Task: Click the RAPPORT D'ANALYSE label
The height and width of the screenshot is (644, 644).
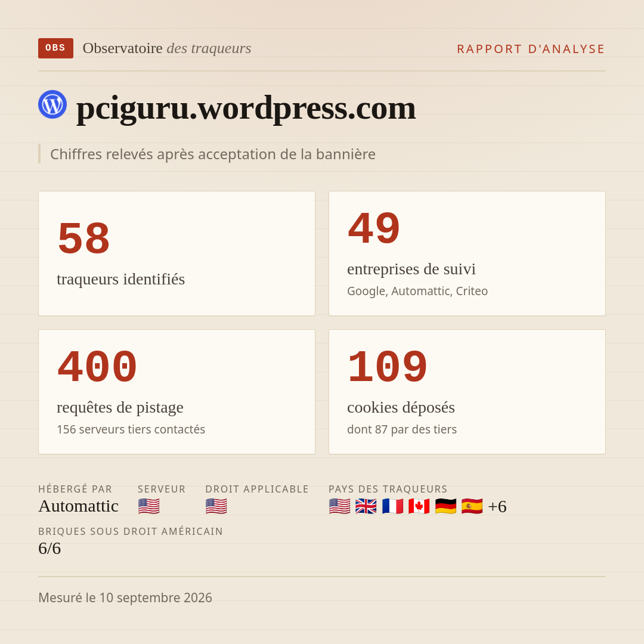Action: point(531,49)
